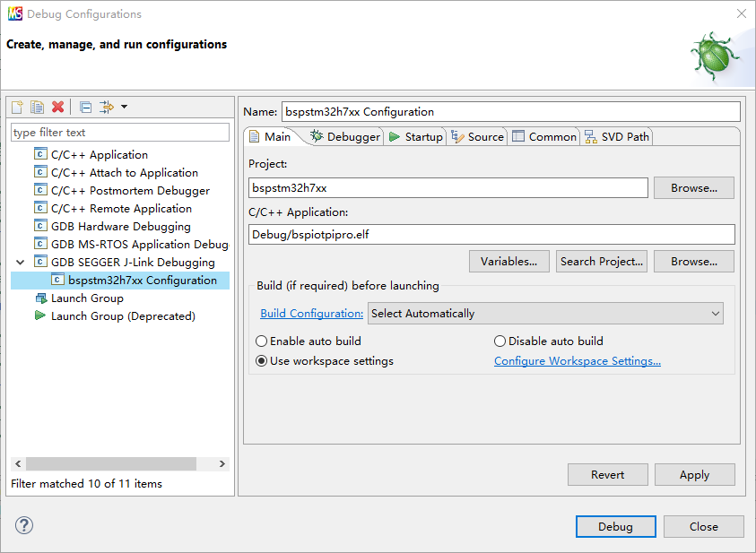The width and height of the screenshot is (756, 553).
Task: Choose Use workspace settings radio option
Action: [x=262, y=361]
